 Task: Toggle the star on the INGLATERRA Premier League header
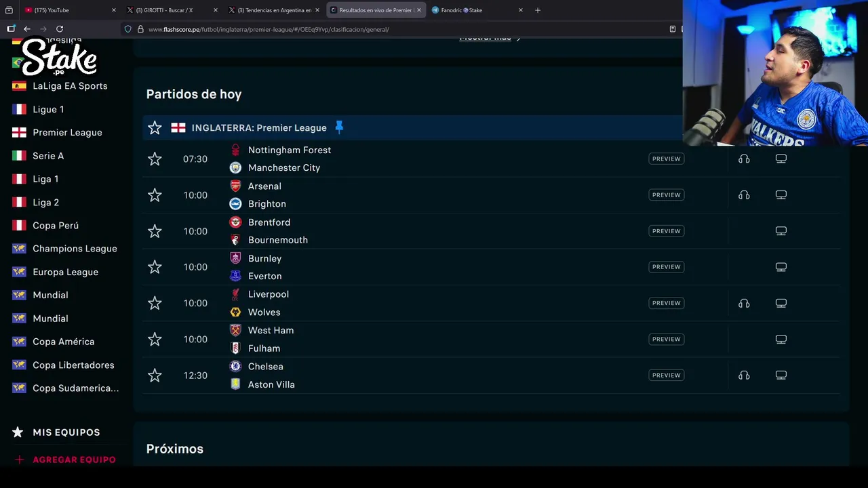tap(155, 127)
